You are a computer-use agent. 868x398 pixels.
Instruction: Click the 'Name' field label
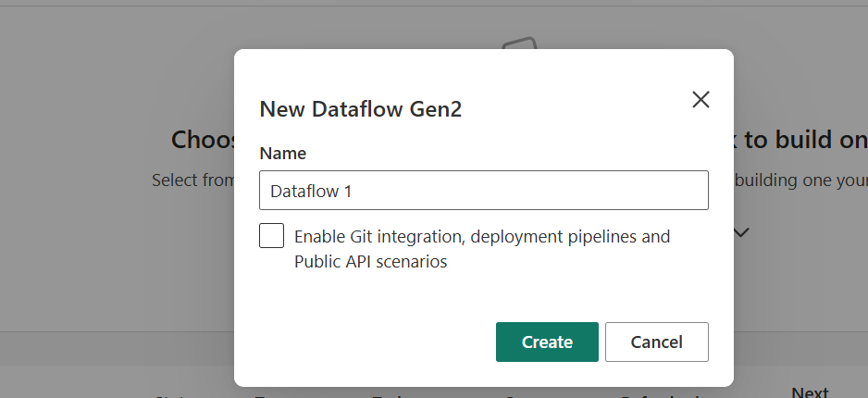283,154
